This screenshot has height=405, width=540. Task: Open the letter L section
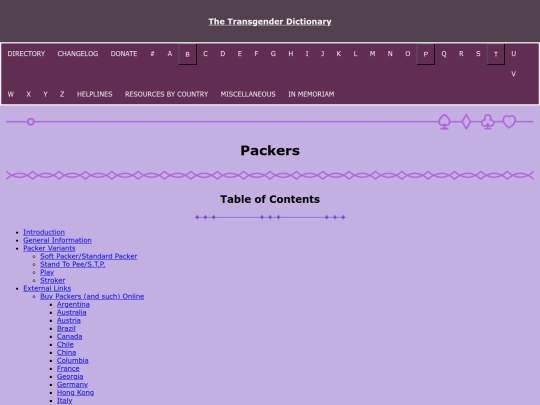click(355, 54)
